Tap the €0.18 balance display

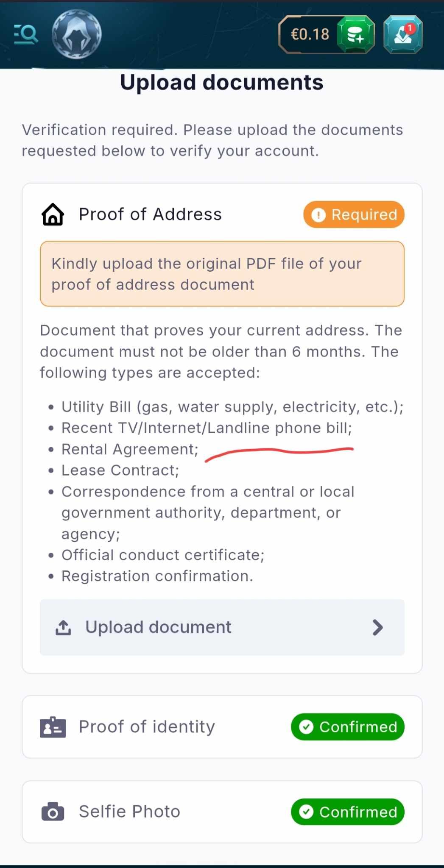click(x=310, y=35)
